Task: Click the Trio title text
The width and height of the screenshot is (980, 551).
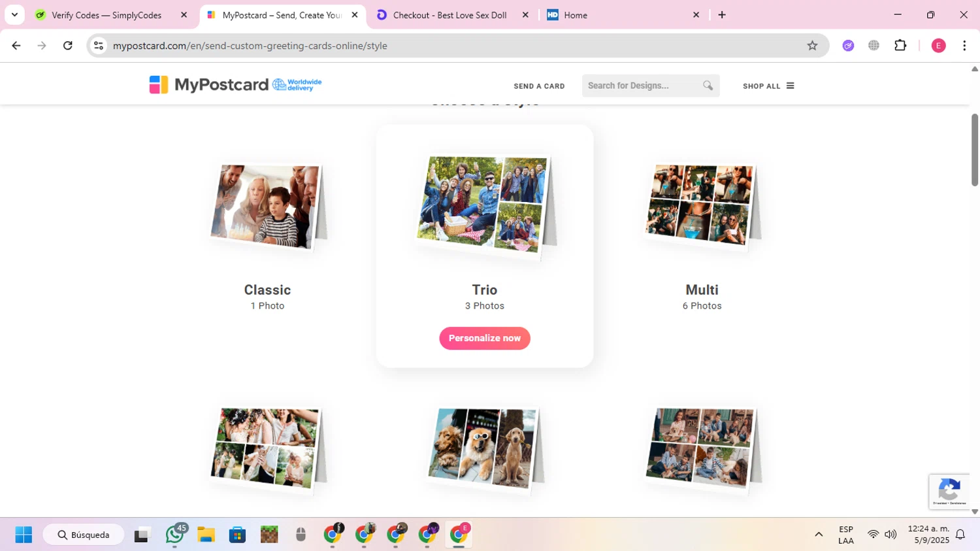Action: tap(485, 290)
